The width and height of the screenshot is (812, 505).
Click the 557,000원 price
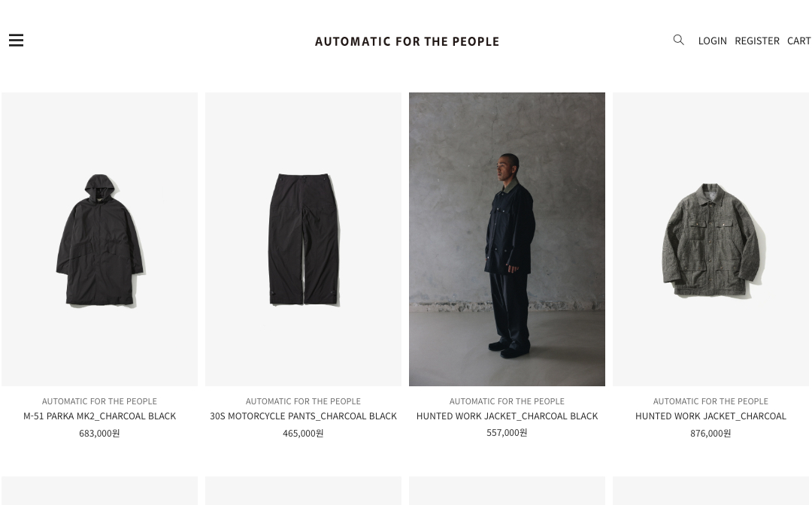click(507, 432)
